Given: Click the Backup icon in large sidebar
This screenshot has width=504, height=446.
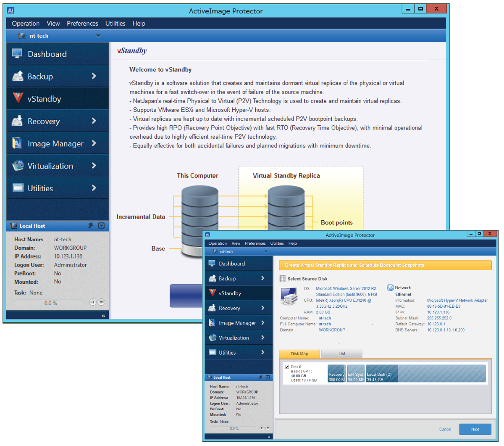Looking at the screenshot, I should click(18, 76).
